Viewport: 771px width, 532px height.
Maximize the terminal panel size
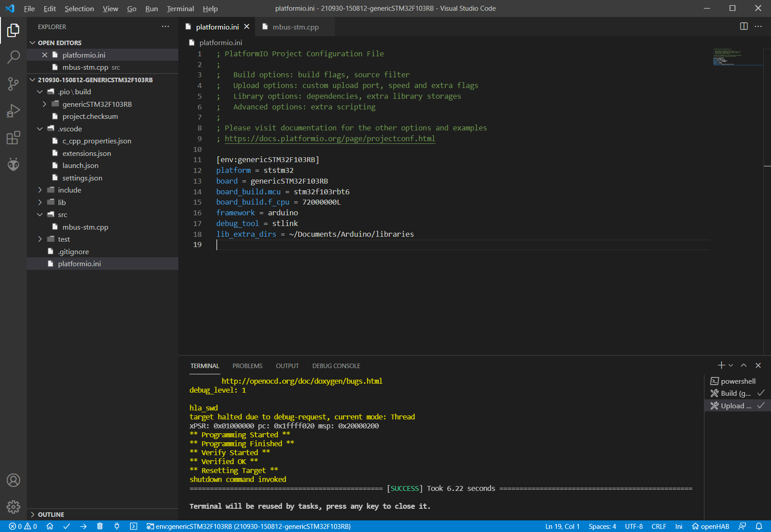pyautogui.click(x=744, y=365)
